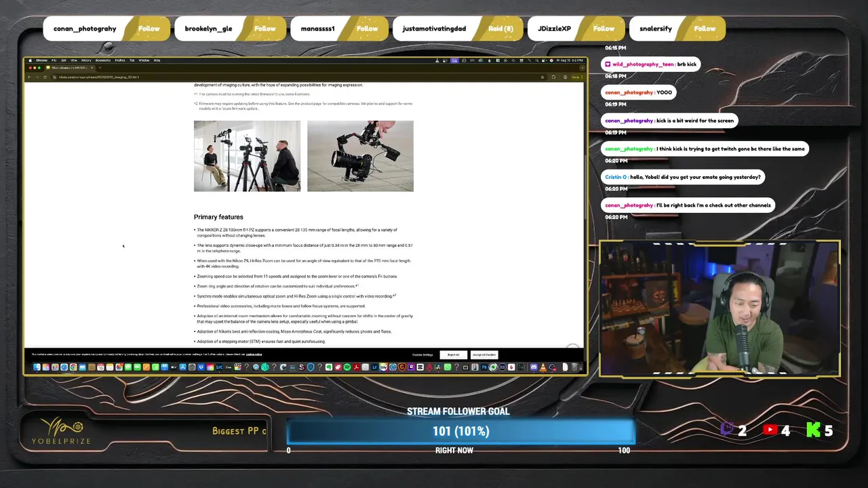Follow JDizzleXP in the top bar
Image resolution: width=868 pixels, height=488 pixels.
pyautogui.click(x=604, y=28)
